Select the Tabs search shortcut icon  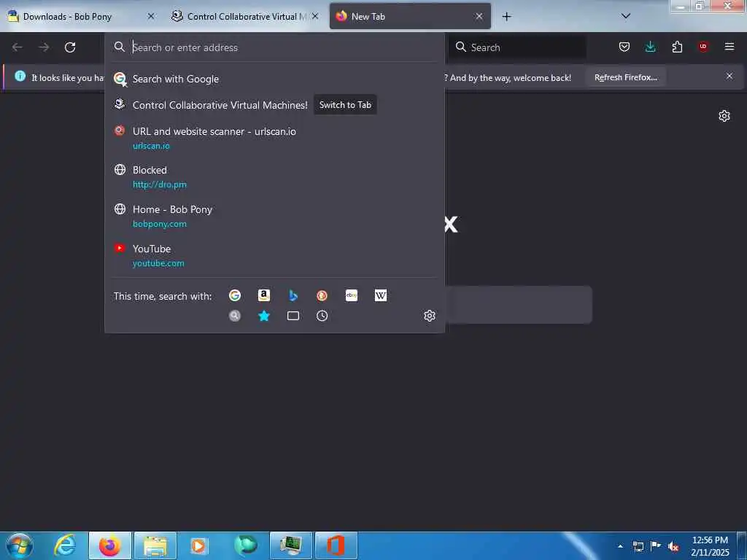point(293,316)
